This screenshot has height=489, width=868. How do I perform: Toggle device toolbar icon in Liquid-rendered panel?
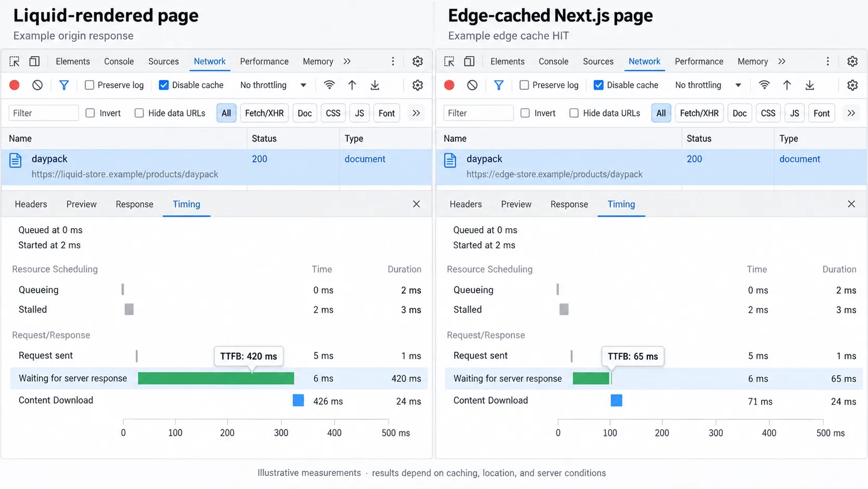(34, 61)
